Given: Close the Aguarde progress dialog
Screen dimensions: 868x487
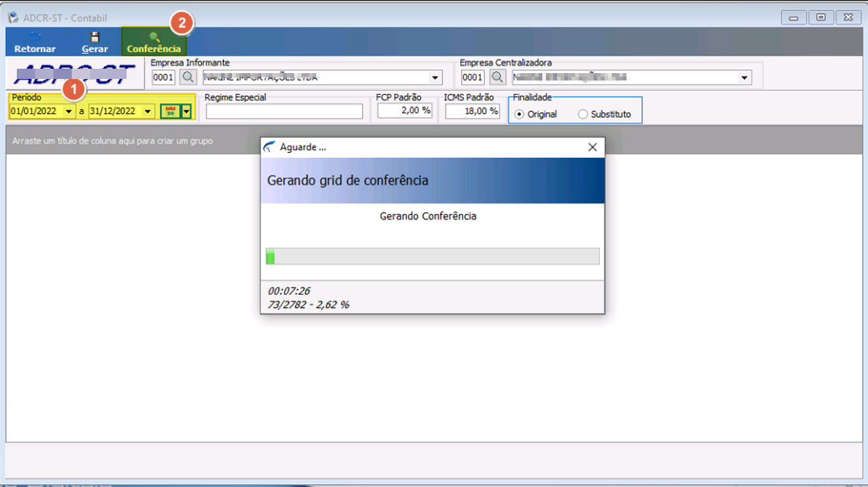Looking at the screenshot, I should click(x=592, y=147).
